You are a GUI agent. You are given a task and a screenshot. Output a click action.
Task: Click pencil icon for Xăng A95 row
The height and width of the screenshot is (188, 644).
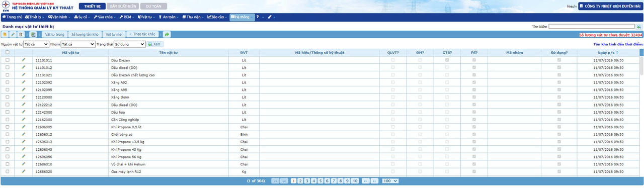tap(23, 89)
